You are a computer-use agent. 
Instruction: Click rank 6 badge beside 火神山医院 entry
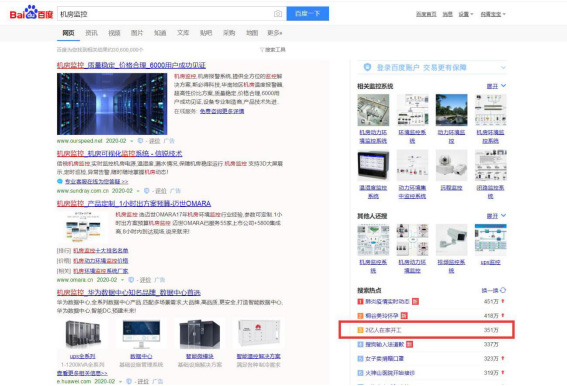point(360,373)
